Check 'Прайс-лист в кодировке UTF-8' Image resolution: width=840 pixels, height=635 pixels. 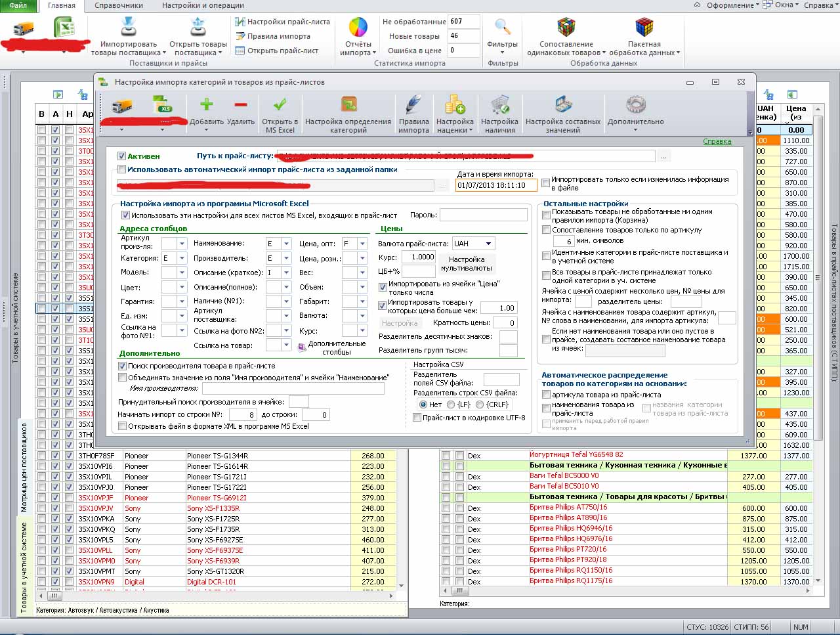click(x=417, y=418)
